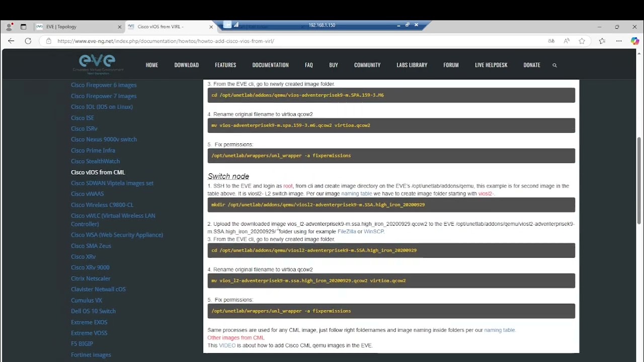
Task: Click the EVE logo in header
Action: pos(98,63)
